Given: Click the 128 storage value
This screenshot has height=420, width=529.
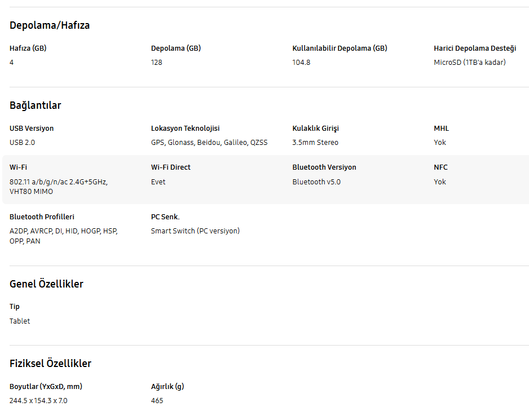Looking at the screenshot, I should point(157,63).
